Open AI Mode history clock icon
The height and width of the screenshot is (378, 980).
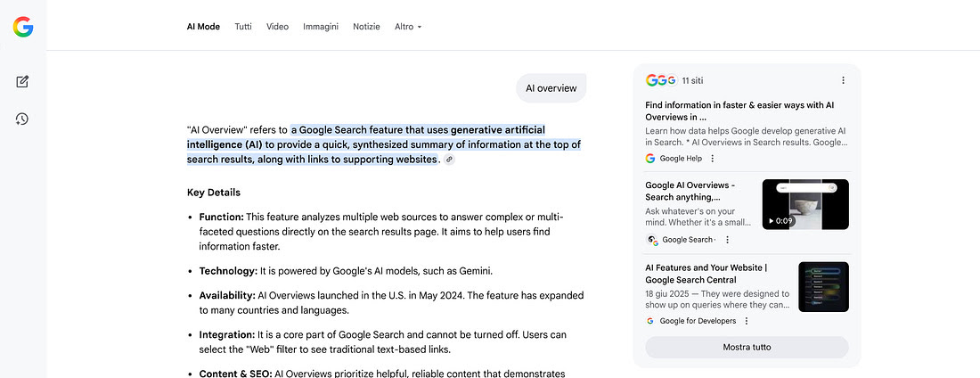tap(23, 119)
